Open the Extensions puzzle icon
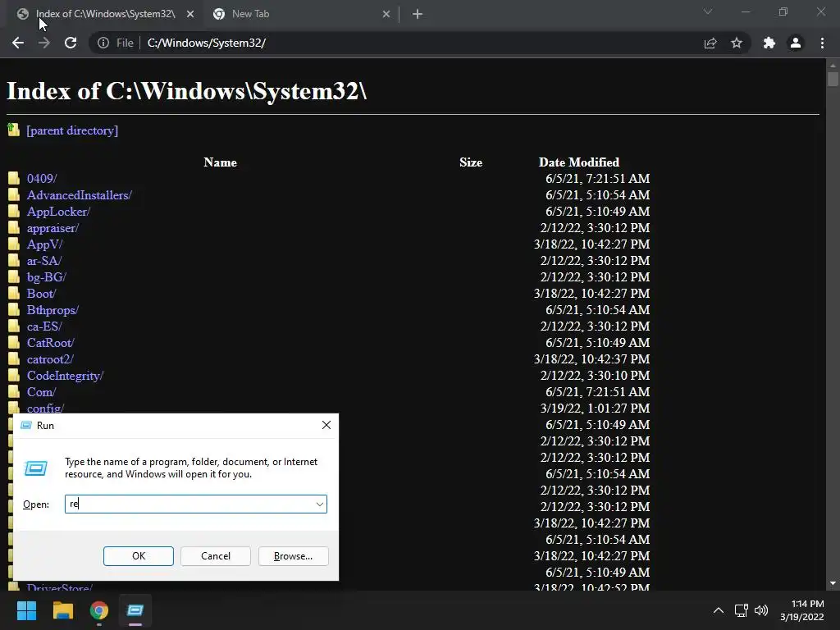Screen dimensions: 840x630 (769, 43)
